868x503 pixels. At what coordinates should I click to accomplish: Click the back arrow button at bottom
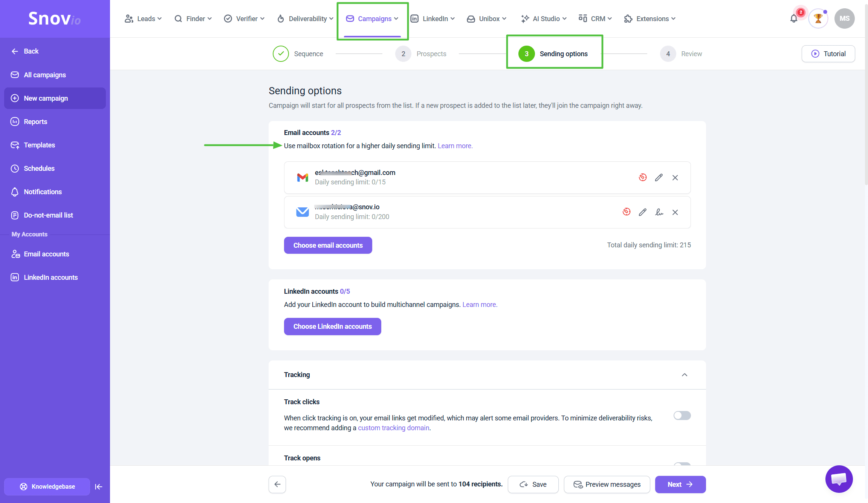[277, 484]
